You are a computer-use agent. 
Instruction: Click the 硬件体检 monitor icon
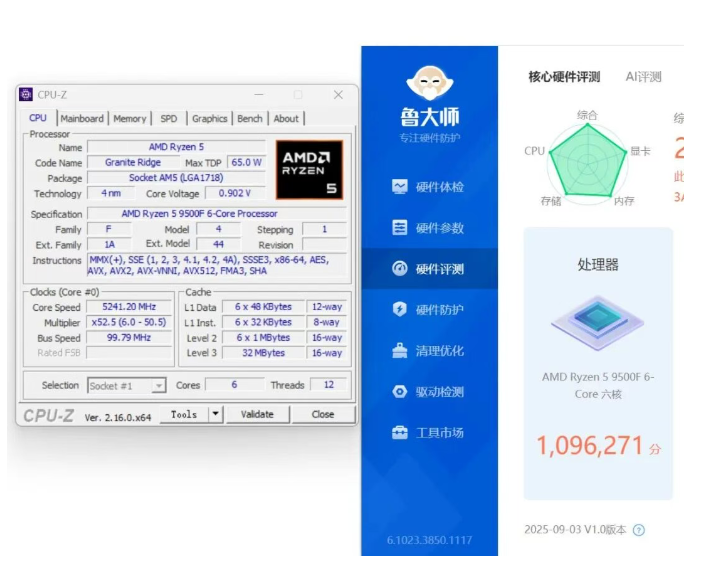[x=399, y=187]
